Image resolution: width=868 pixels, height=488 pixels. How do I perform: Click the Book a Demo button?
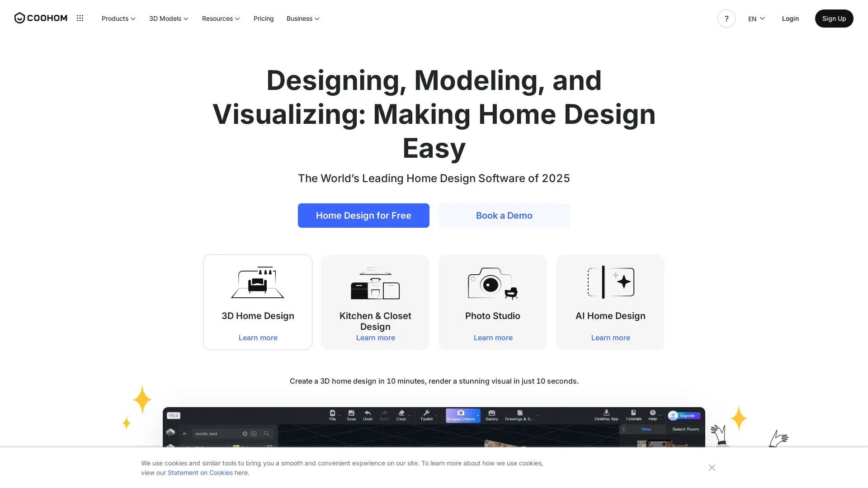click(504, 216)
